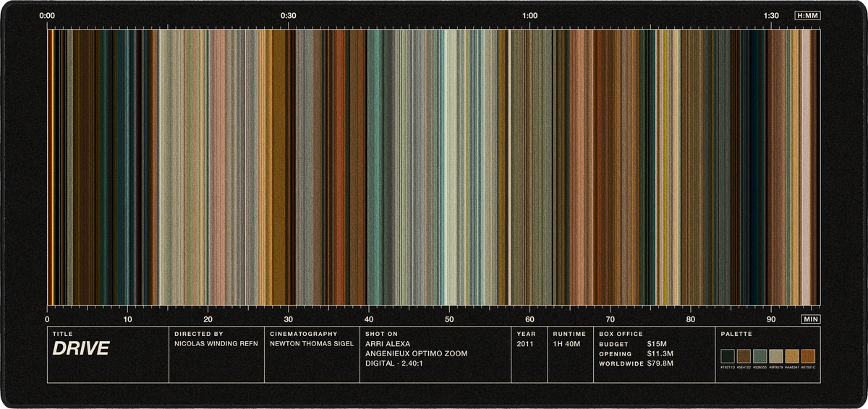Click the 0 minute axis label

(48, 319)
